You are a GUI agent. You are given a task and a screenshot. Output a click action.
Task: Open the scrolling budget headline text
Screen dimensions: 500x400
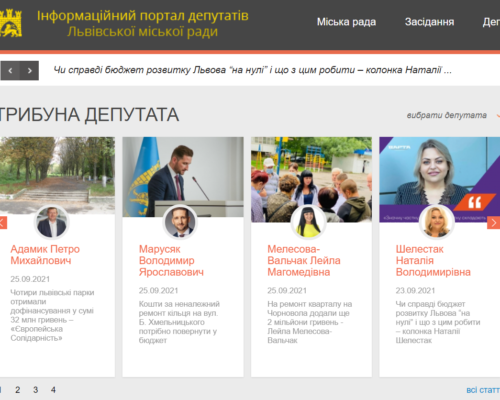pos(252,70)
